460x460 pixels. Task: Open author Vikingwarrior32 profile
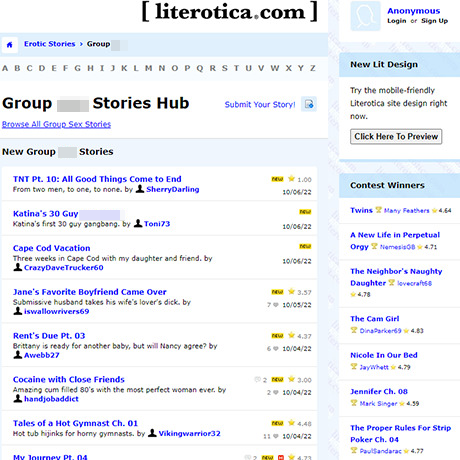click(x=190, y=433)
